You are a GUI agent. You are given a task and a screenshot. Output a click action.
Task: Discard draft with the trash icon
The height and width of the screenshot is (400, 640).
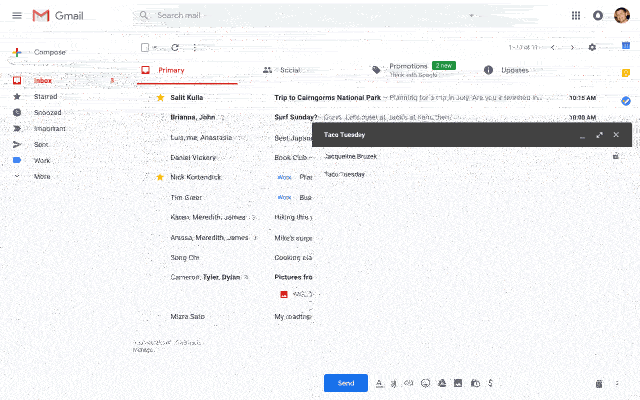[x=599, y=383]
